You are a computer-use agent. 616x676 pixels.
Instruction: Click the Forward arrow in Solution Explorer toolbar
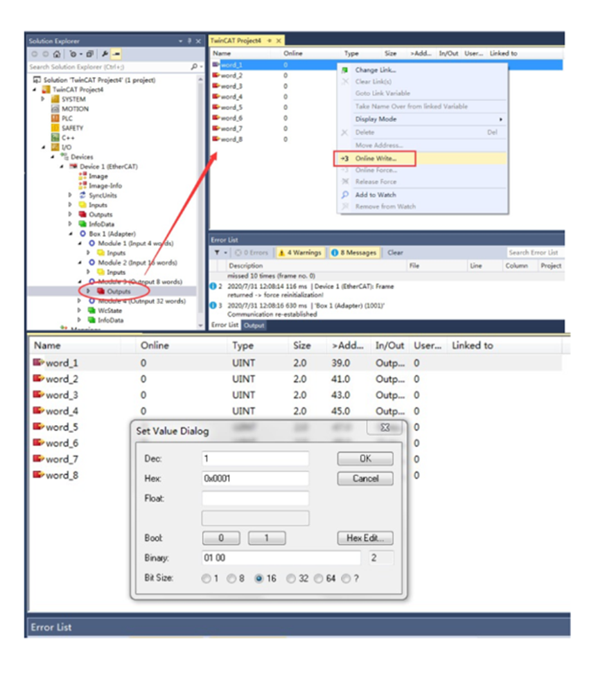pos(45,54)
